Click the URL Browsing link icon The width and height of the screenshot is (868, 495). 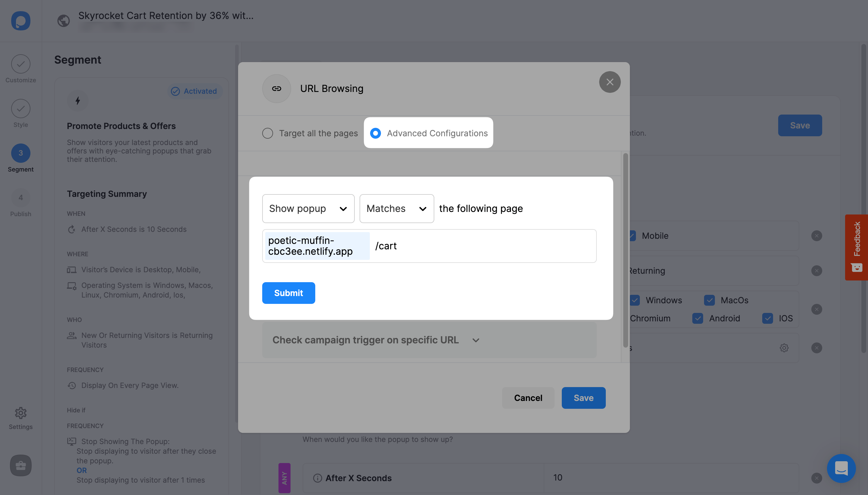[277, 88]
